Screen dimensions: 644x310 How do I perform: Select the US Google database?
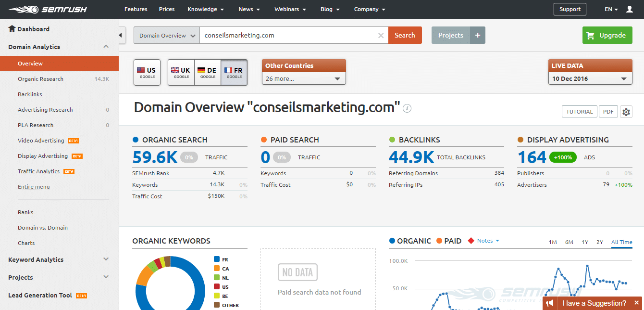[147, 73]
